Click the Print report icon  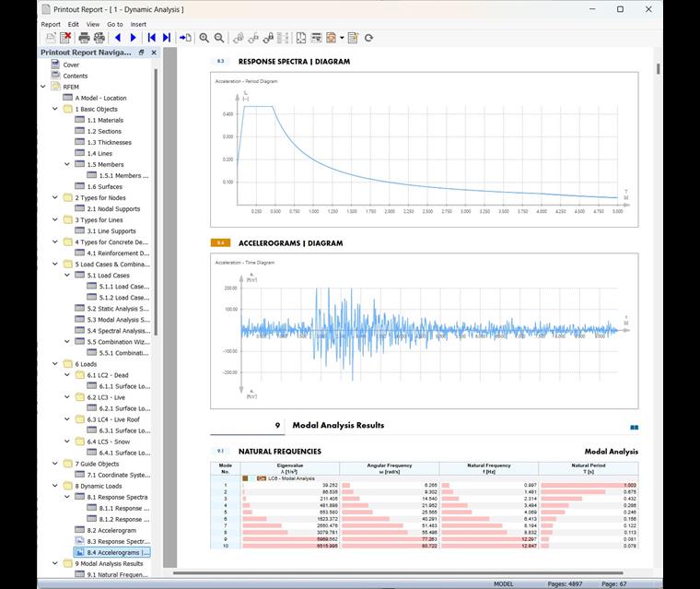(x=84, y=38)
